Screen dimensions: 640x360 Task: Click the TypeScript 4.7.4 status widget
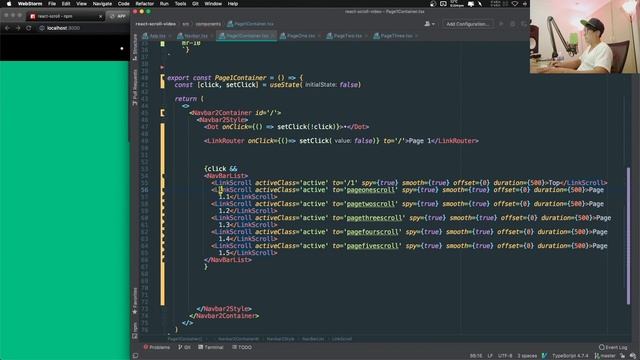pyautogui.click(x=570, y=356)
